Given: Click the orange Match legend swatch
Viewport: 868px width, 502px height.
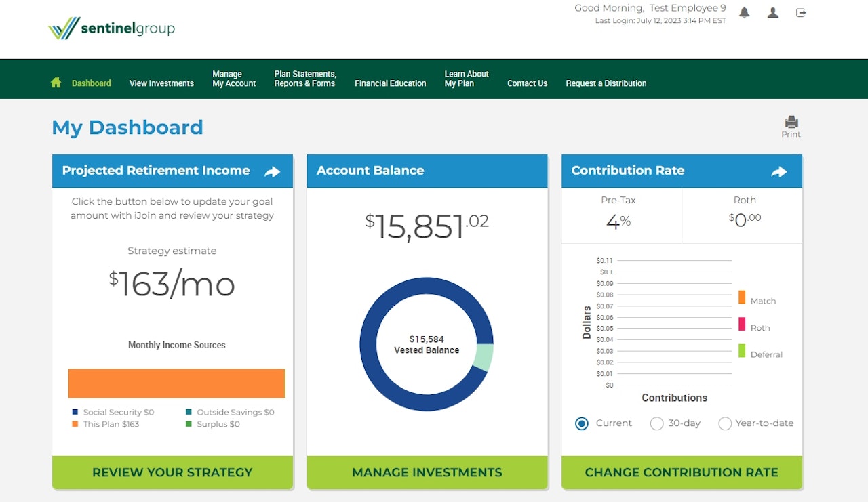Looking at the screenshot, I should [x=742, y=297].
